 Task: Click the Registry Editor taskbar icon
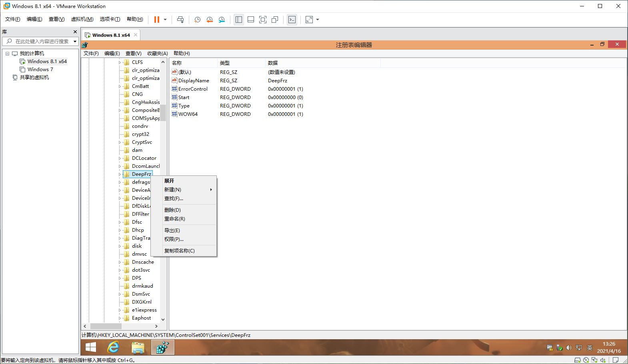tap(162, 347)
